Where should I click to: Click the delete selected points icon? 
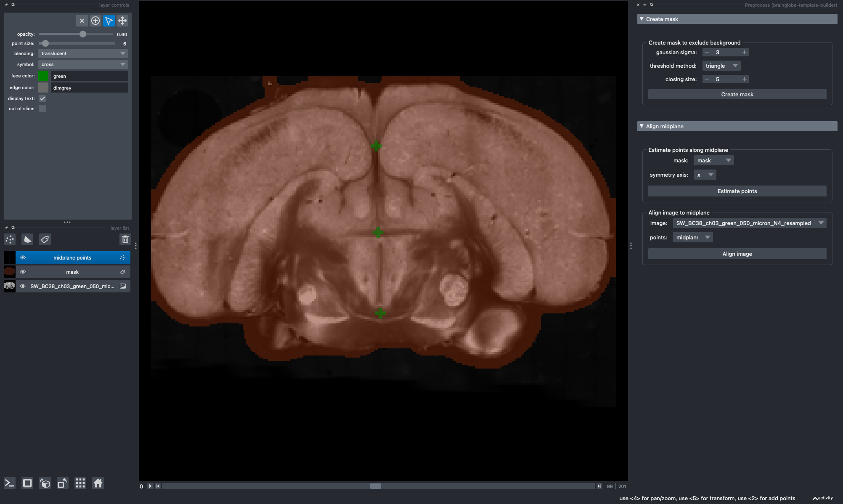click(x=82, y=21)
